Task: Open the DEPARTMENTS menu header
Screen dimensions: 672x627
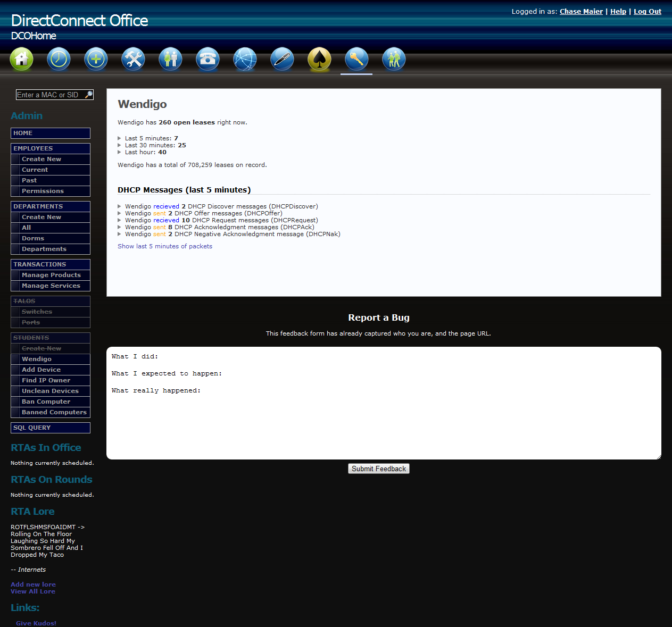Action: pos(51,206)
